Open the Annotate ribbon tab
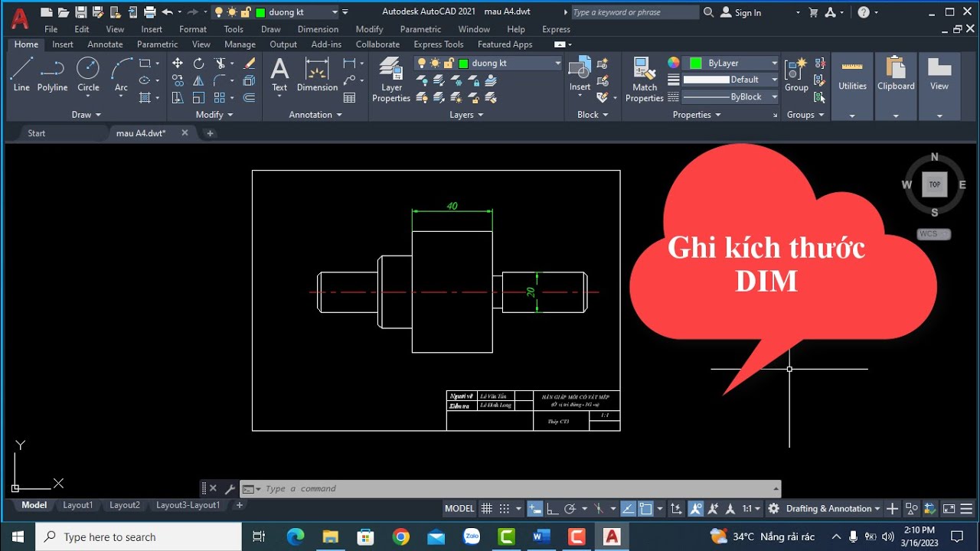 coord(105,44)
